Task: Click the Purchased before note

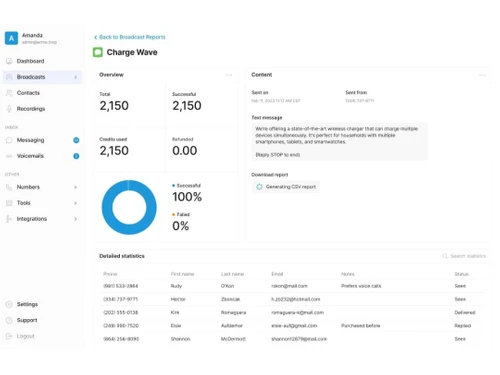Action: tap(360, 326)
